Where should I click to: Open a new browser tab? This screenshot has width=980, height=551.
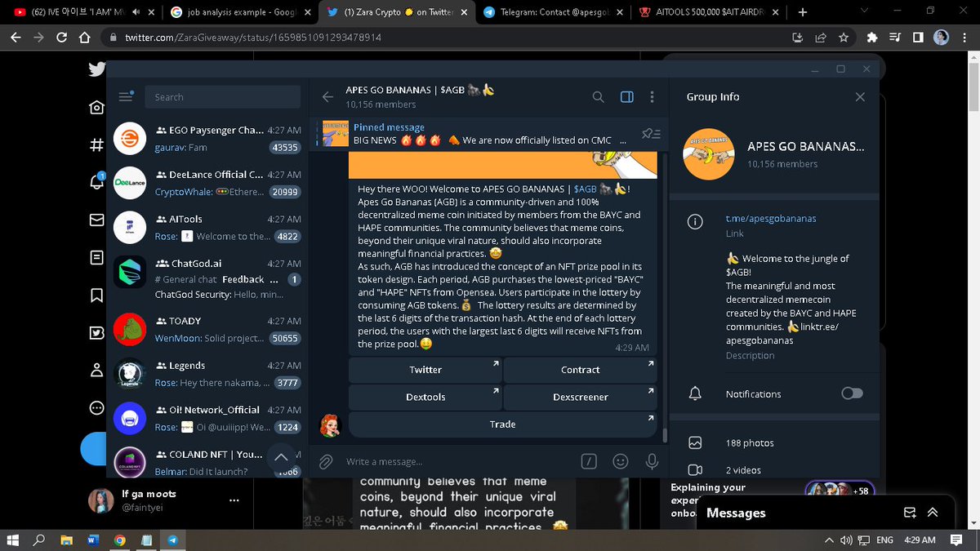pyautogui.click(x=802, y=12)
